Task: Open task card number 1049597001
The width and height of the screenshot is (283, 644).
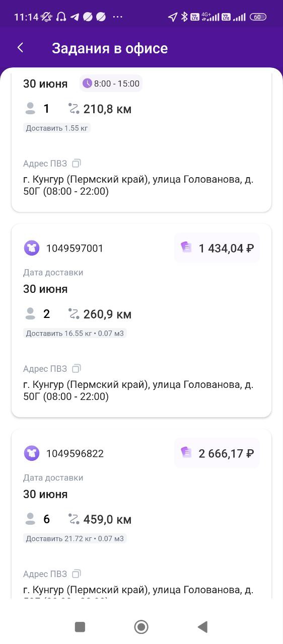Action: click(x=141, y=320)
